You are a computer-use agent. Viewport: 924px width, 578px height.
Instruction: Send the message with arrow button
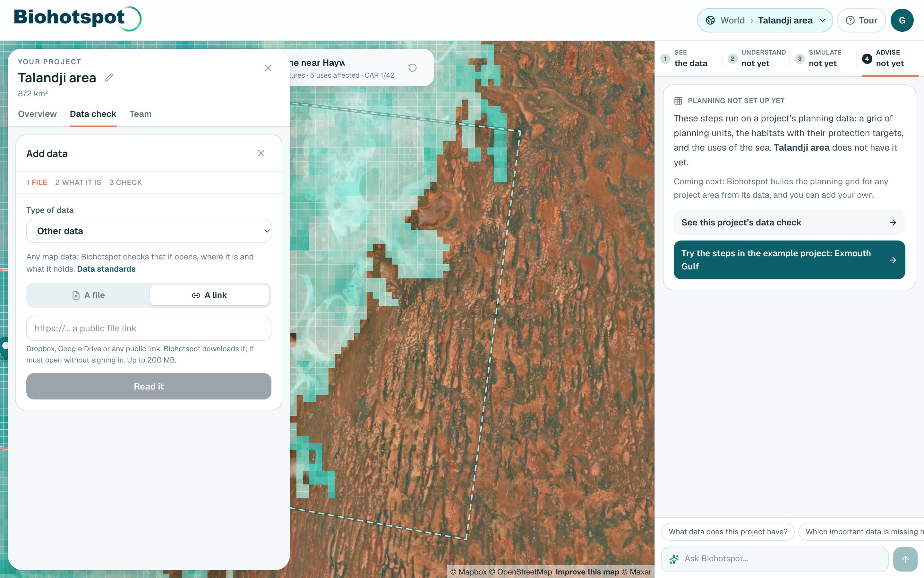pos(905,559)
